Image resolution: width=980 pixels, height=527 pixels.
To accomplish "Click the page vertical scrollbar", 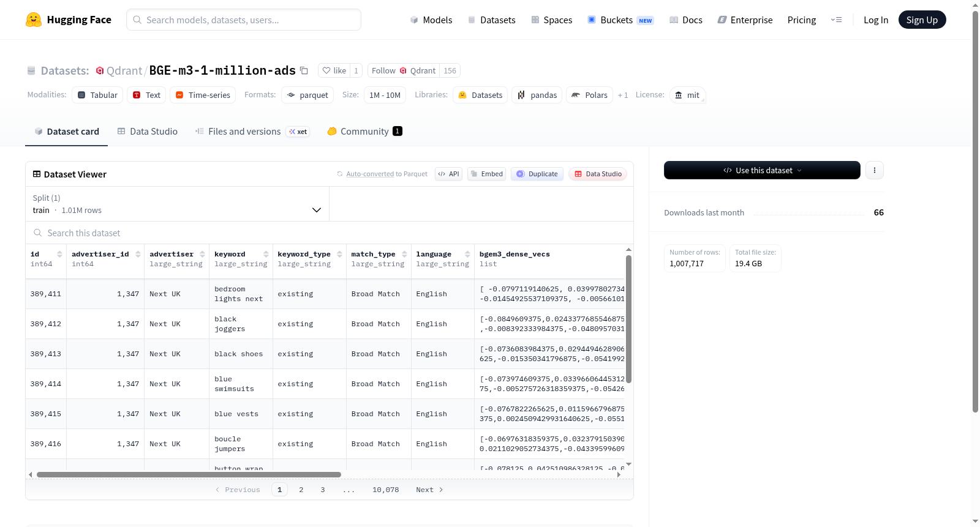I will coord(976,211).
